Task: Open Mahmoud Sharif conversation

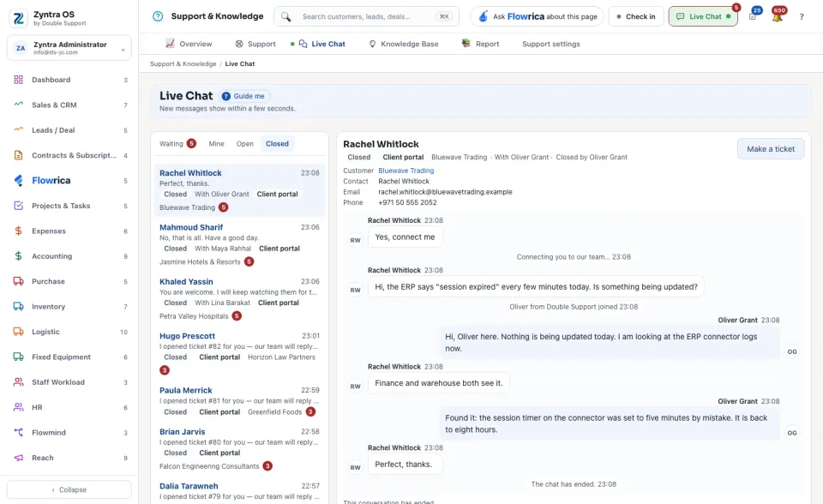Action: pos(239,244)
